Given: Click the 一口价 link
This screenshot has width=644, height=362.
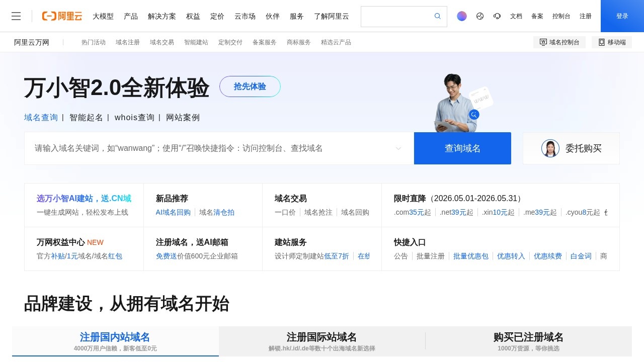Looking at the screenshot, I should point(285,212).
